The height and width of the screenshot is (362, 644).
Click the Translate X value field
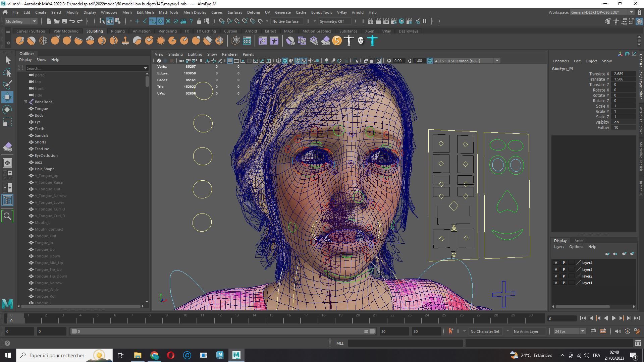coord(623,74)
